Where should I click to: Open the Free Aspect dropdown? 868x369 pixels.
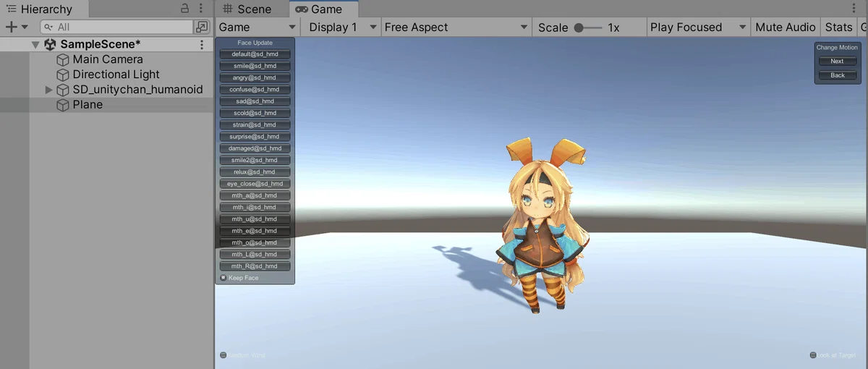(x=456, y=27)
